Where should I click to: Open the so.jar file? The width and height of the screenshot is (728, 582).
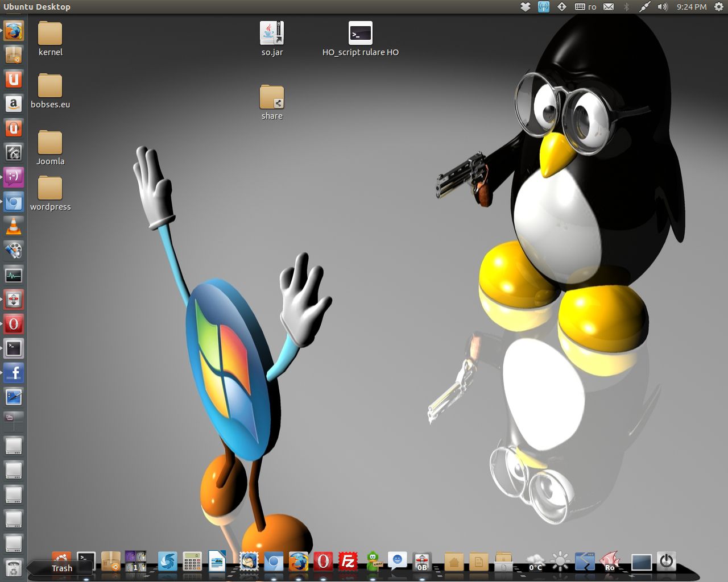272,34
